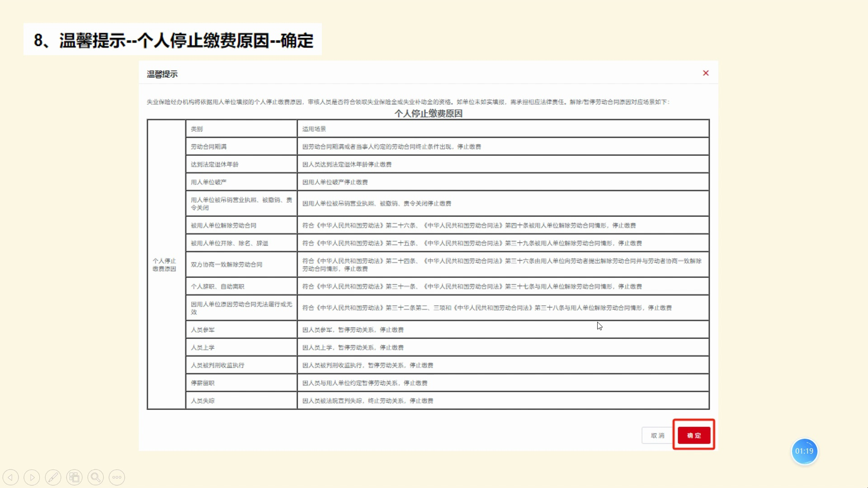
Task: Select the 停薪留职 cell
Action: pos(241,383)
